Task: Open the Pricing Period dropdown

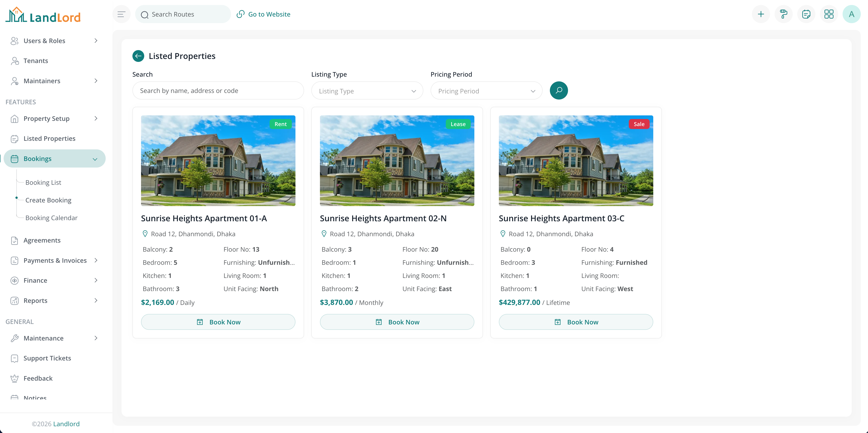Action: tap(486, 91)
